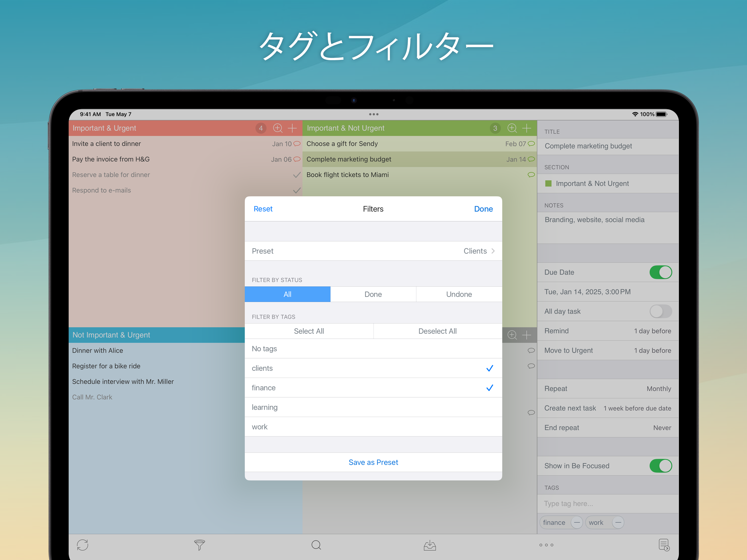Viewport: 747px width, 560px height.
Task: Open the notes list icon at bottom right
Action: pyautogui.click(x=664, y=545)
